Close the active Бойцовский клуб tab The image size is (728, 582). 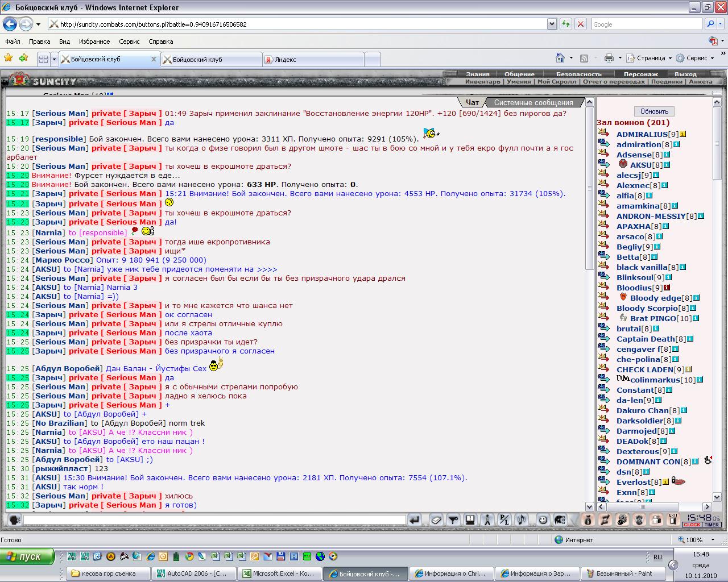click(154, 59)
